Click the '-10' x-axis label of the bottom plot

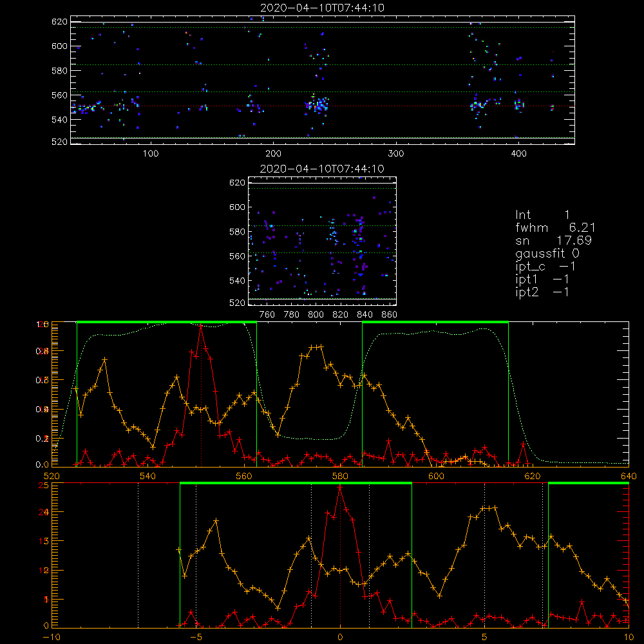(x=52, y=637)
